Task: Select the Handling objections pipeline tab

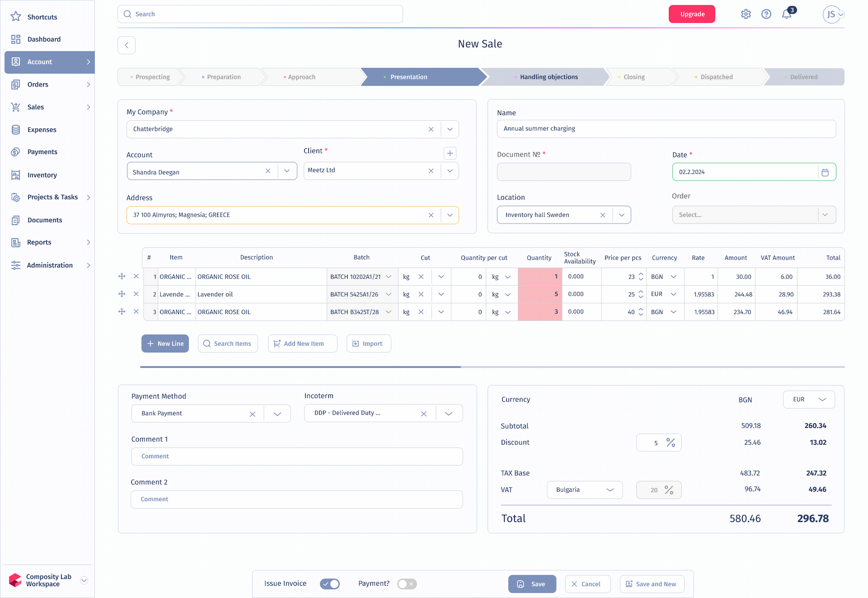Action: point(549,77)
